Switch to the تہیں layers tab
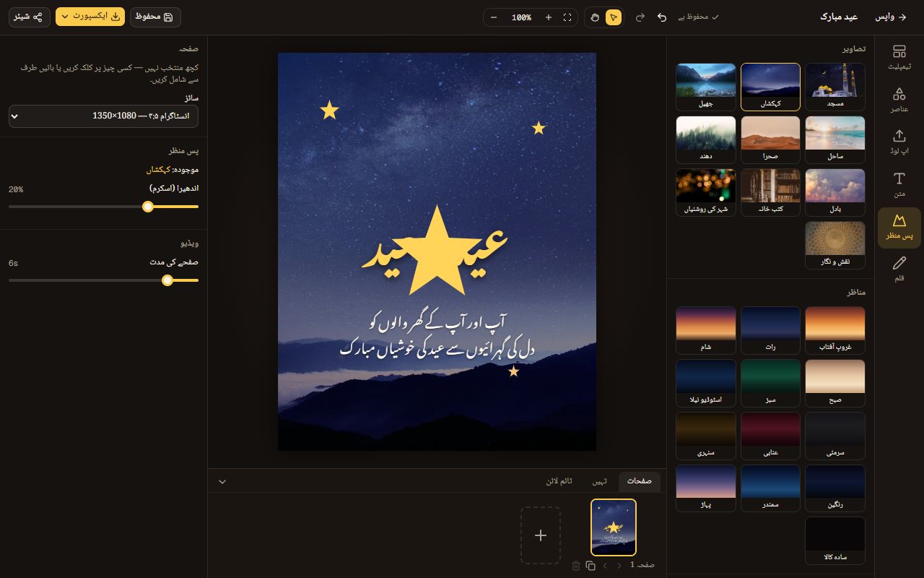The image size is (924, 578). click(600, 481)
